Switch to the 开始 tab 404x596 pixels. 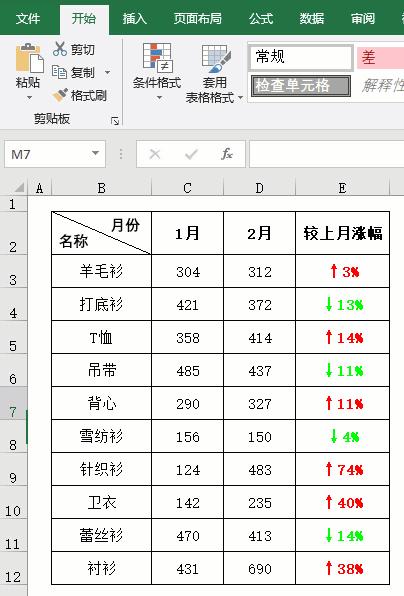pyautogui.click(x=84, y=19)
